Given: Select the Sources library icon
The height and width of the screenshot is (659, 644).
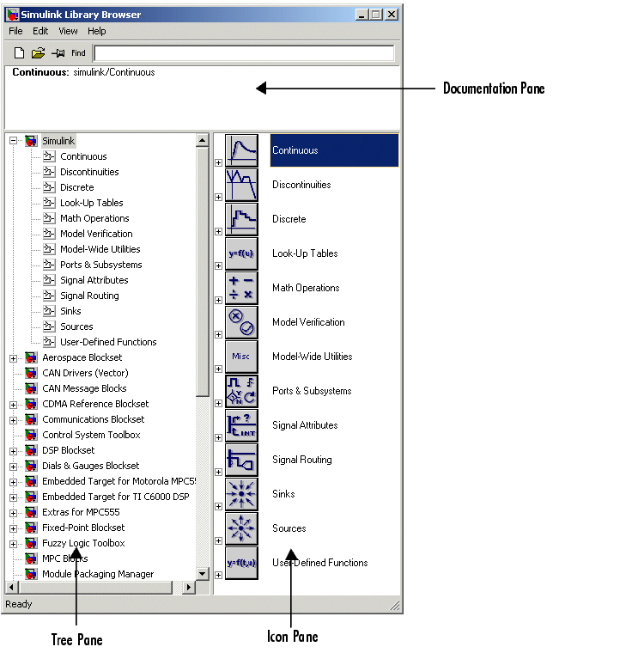Looking at the screenshot, I should 241,529.
